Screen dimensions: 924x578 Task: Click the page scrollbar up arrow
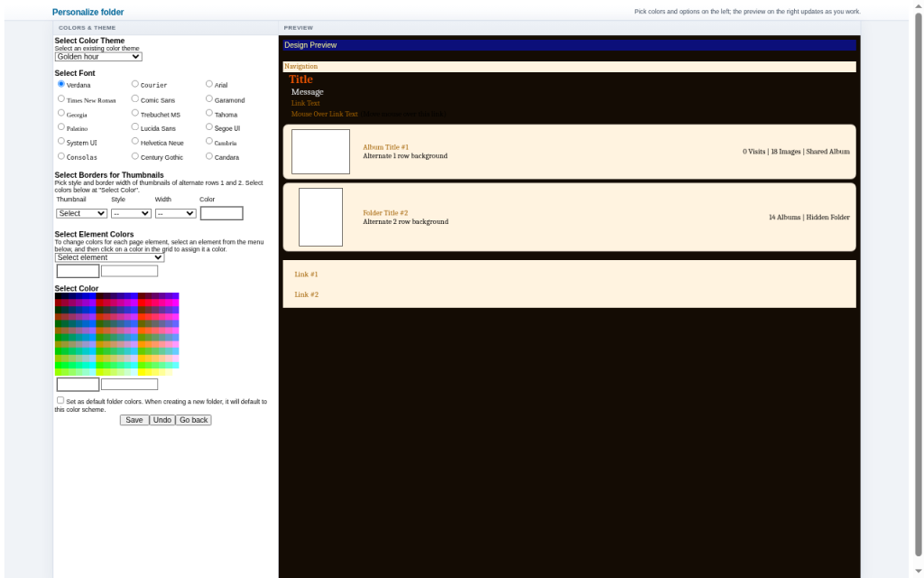click(x=918, y=6)
